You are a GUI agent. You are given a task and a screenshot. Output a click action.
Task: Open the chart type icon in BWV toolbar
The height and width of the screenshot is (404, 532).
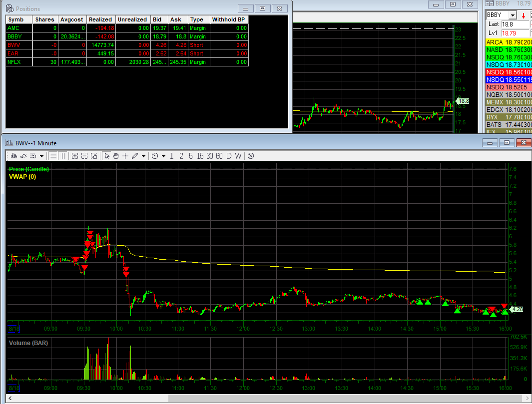click(x=14, y=156)
